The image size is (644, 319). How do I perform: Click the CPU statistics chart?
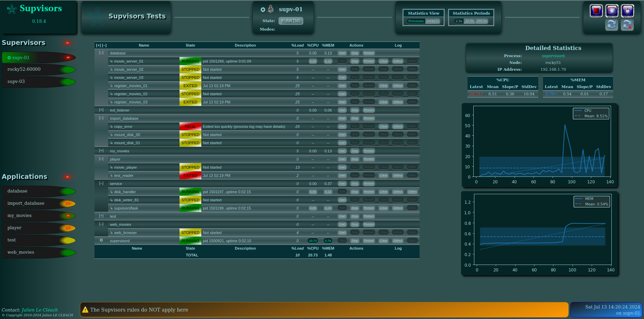pyautogui.click(x=540, y=146)
